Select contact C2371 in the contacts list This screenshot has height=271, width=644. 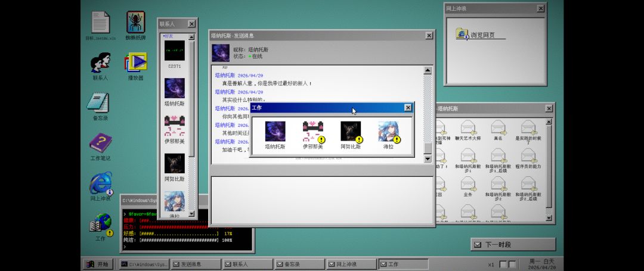pos(175,55)
